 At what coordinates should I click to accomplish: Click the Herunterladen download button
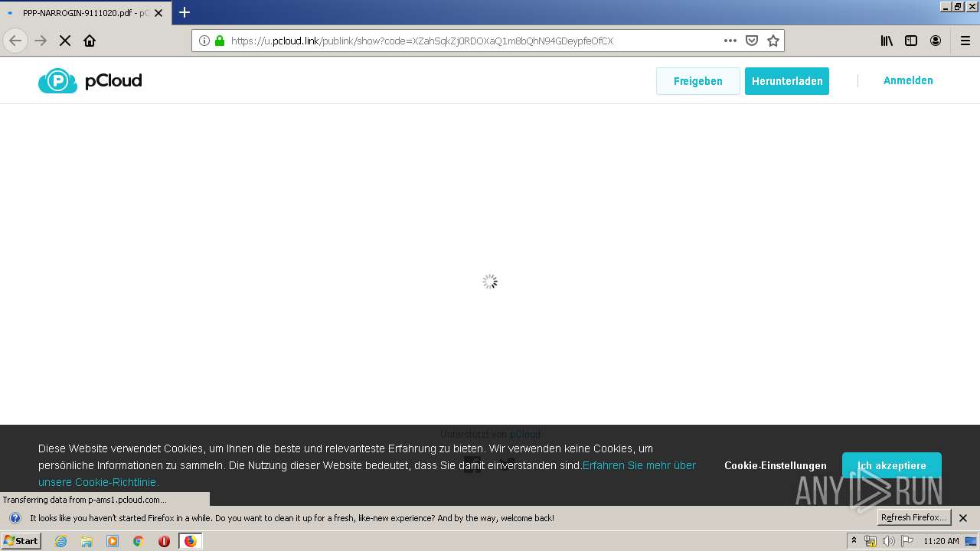pyautogui.click(x=787, y=81)
